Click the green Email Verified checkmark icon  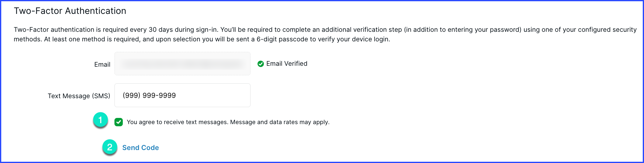tap(261, 64)
